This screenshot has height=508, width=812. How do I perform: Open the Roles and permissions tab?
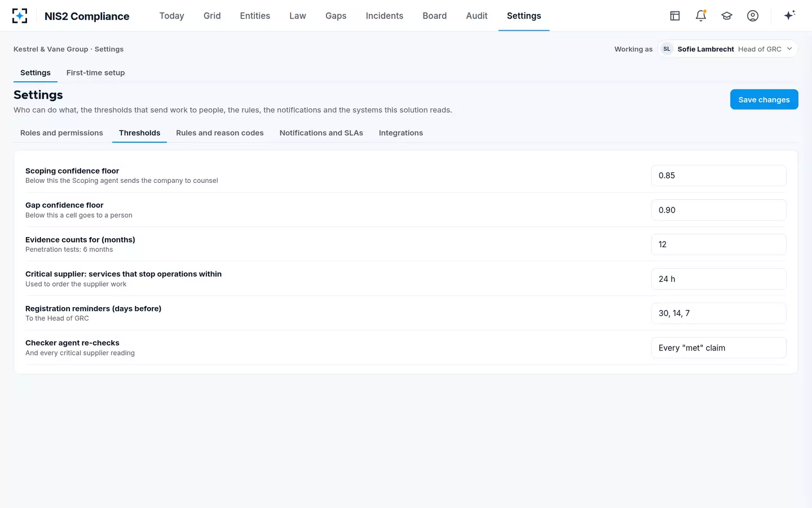coord(62,133)
